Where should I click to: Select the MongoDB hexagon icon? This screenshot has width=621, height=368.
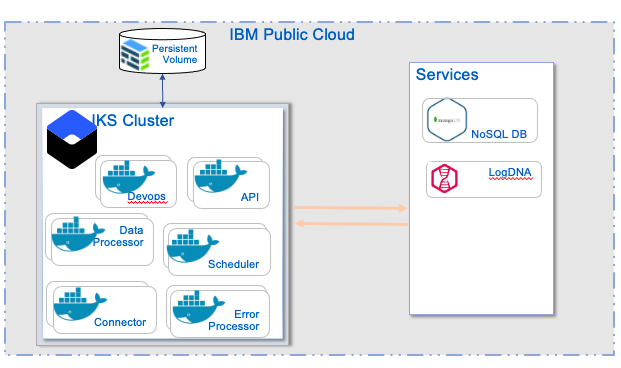click(447, 120)
